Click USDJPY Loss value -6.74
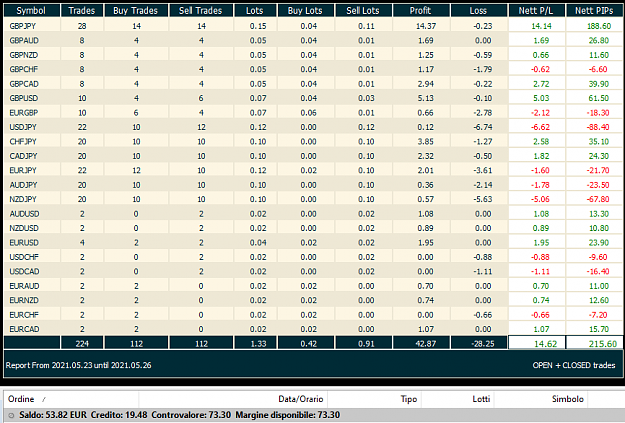Viewport: 625px width, 423px height. [482, 127]
